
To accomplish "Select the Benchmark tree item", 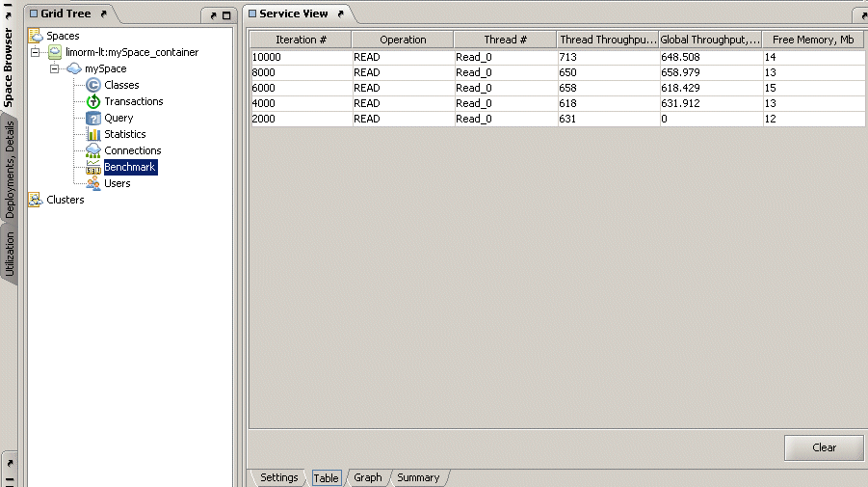I will [x=130, y=167].
